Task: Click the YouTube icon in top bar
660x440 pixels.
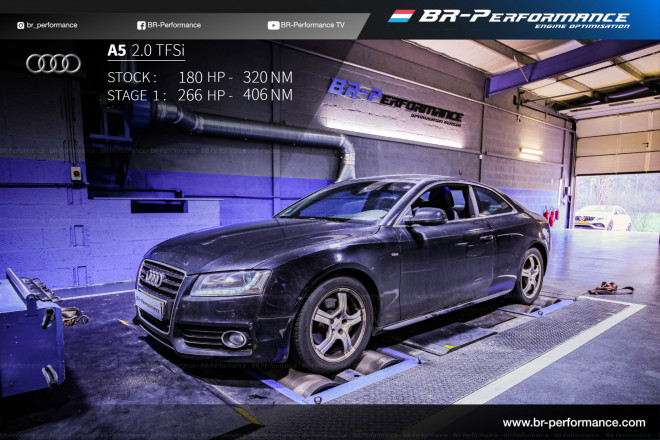Action: tap(273, 25)
